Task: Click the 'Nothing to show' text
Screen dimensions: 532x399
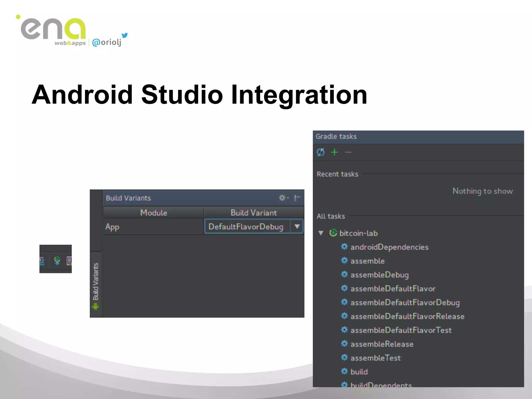Action: pyautogui.click(x=483, y=191)
